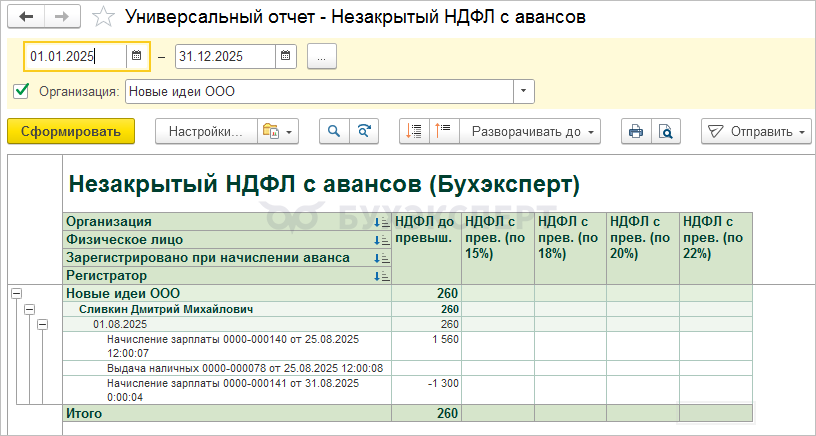The width and height of the screenshot is (816, 436).
Task: Open the Настройки... report settings
Action: [204, 131]
